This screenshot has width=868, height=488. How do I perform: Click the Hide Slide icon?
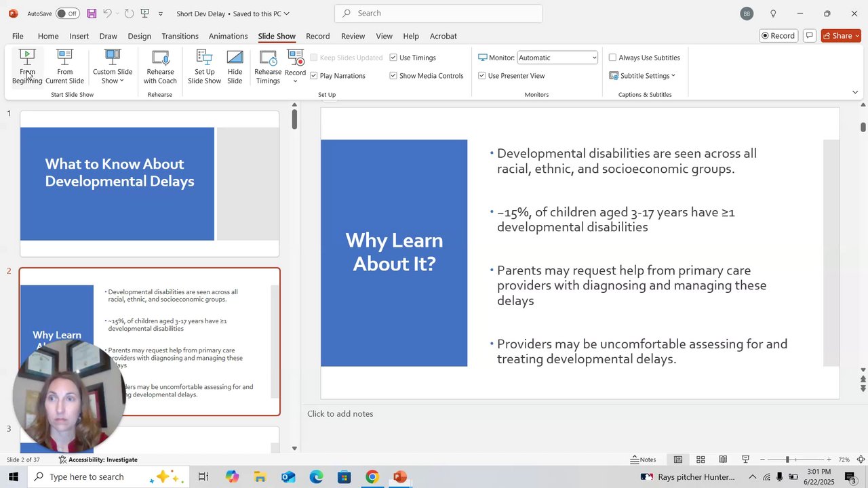(x=235, y=66)
